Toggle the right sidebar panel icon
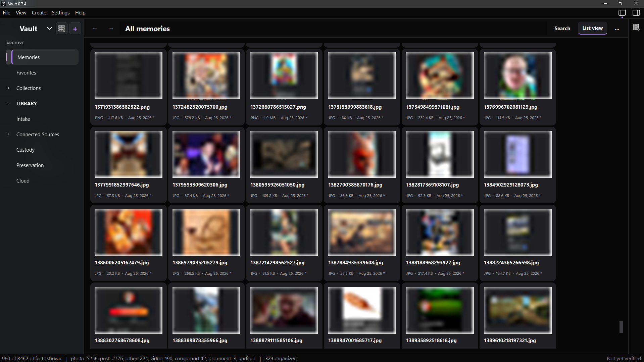The image size is (644, 362). 636,13
